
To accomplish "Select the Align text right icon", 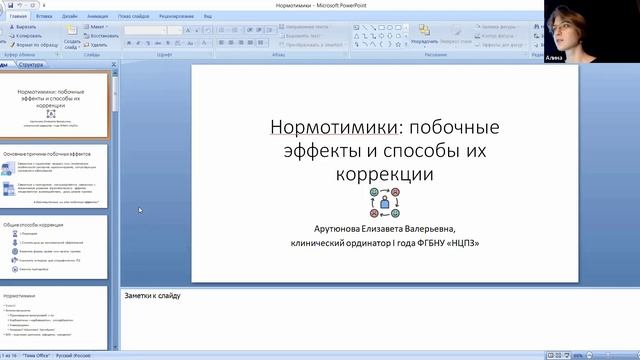I will 241,42.
